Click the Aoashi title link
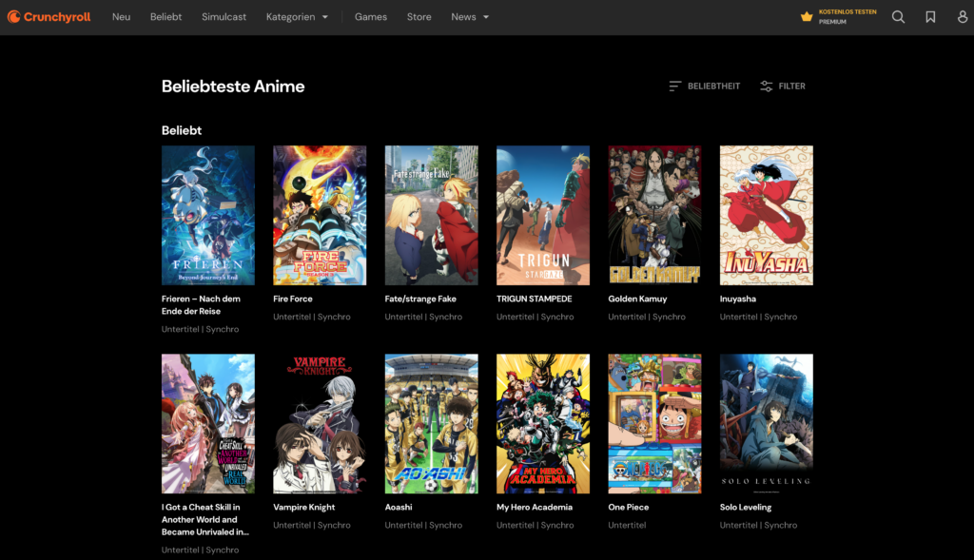The width and height of the screenshot is (974, 560). (399, 507)
